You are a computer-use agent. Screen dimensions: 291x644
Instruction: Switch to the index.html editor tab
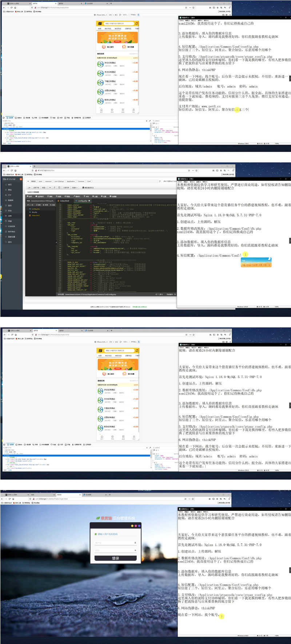tap(64, 201)
